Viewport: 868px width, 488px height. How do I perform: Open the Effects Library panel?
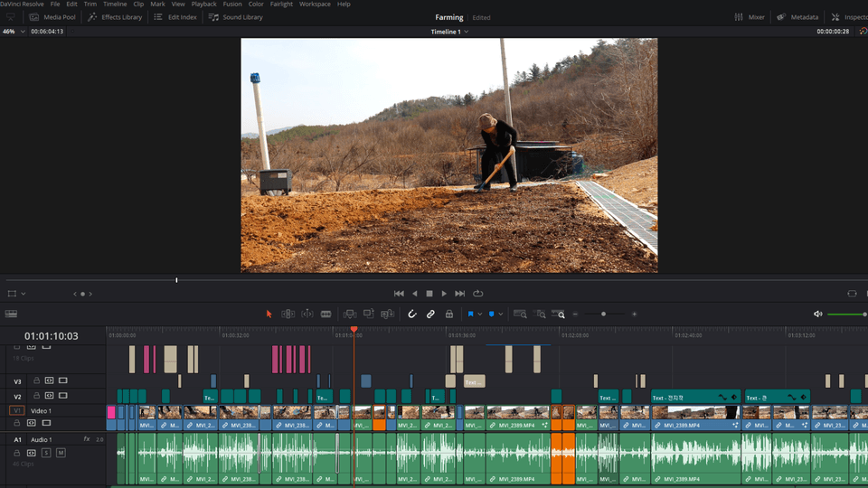pos(115,17)
